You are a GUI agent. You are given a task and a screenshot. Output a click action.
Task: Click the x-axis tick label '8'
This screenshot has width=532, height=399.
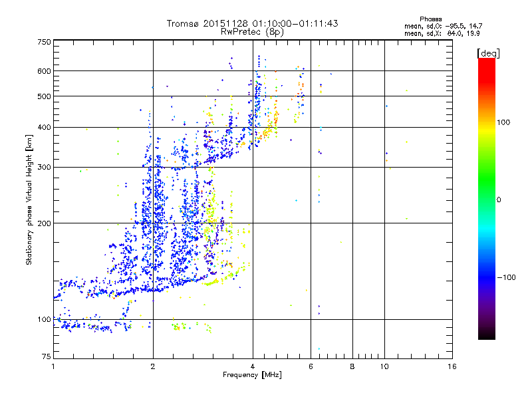pyautogui.click(x=352, y=366)
